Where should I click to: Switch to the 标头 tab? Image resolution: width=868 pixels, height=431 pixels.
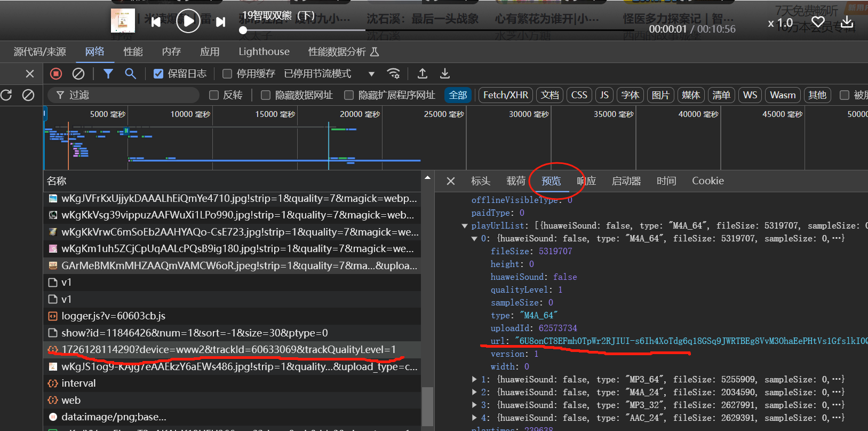480,181
